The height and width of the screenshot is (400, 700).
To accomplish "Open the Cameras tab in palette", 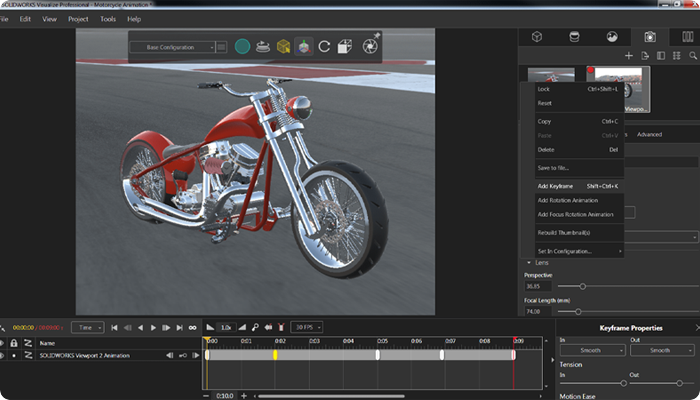I will pos(649,37).
